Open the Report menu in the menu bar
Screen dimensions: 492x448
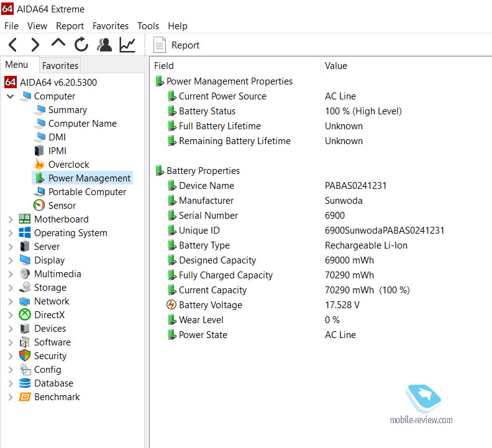(70, 25)
